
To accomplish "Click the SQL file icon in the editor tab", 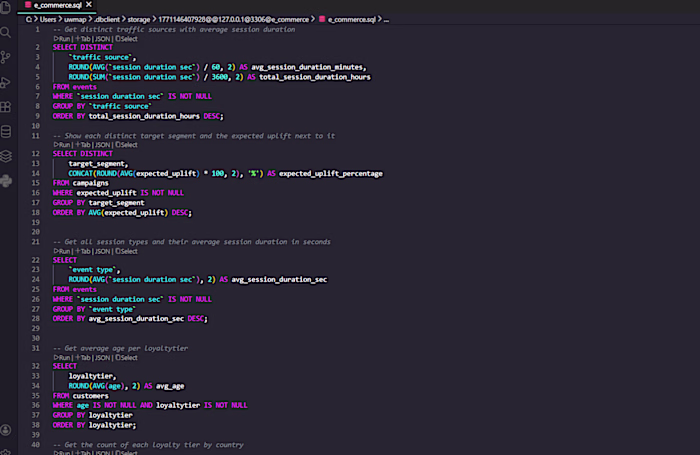I will pyautogui.click(x=28, y=5).
